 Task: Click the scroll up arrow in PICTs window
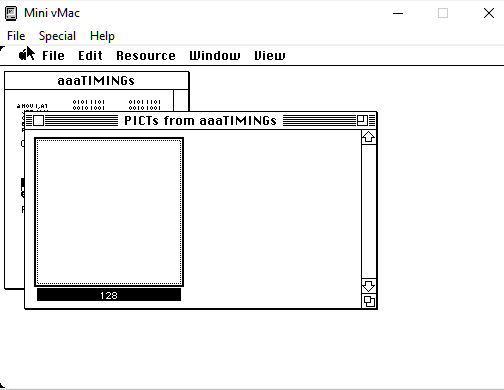(368, 137)
